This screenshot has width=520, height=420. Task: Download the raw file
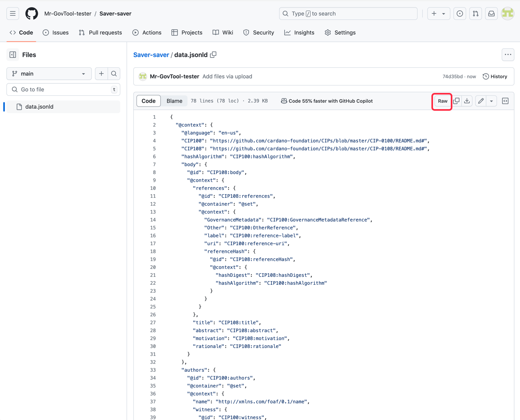(467, 101)
